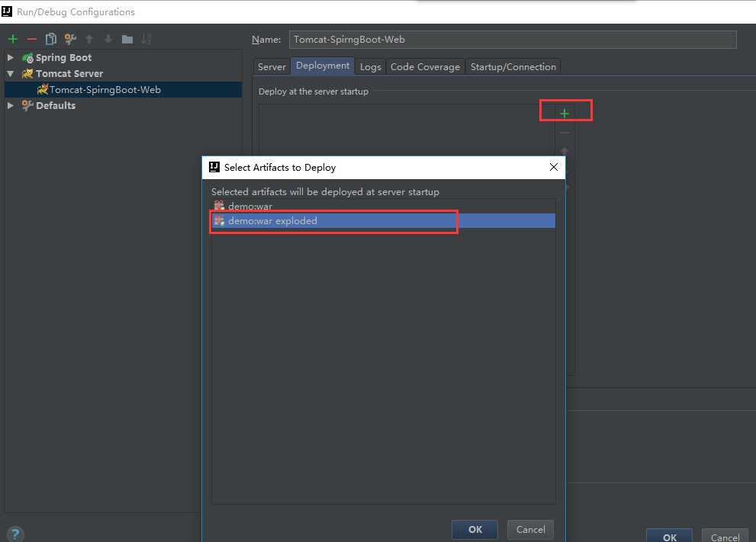Click into the configuration Name field
The image size is (756, 542).
[511, 40]
